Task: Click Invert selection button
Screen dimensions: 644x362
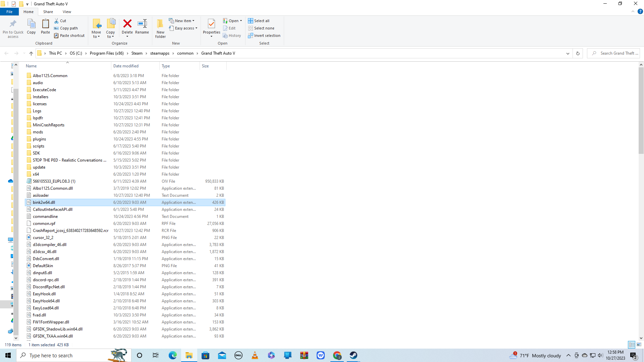Action: pyautogui.click(x=264, y=36)
